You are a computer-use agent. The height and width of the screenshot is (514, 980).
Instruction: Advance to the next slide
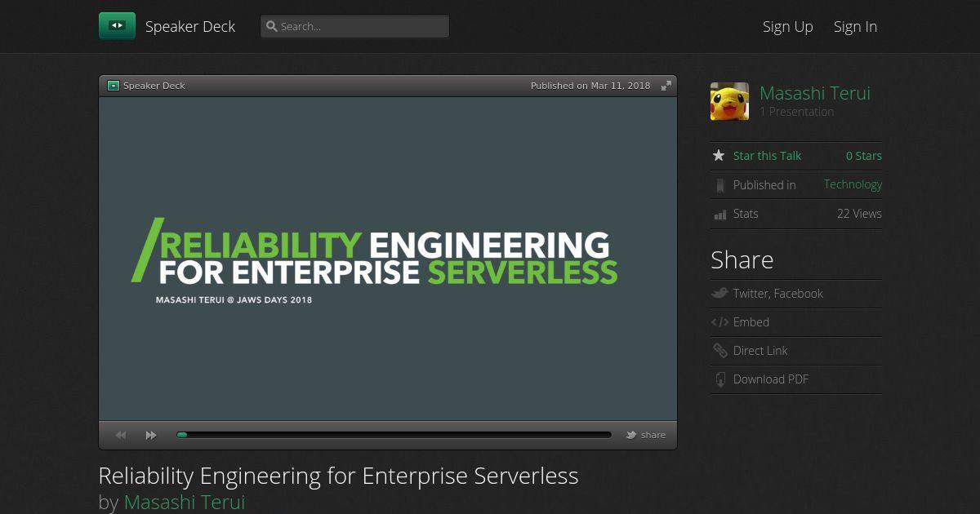click(x=151, y=435)
